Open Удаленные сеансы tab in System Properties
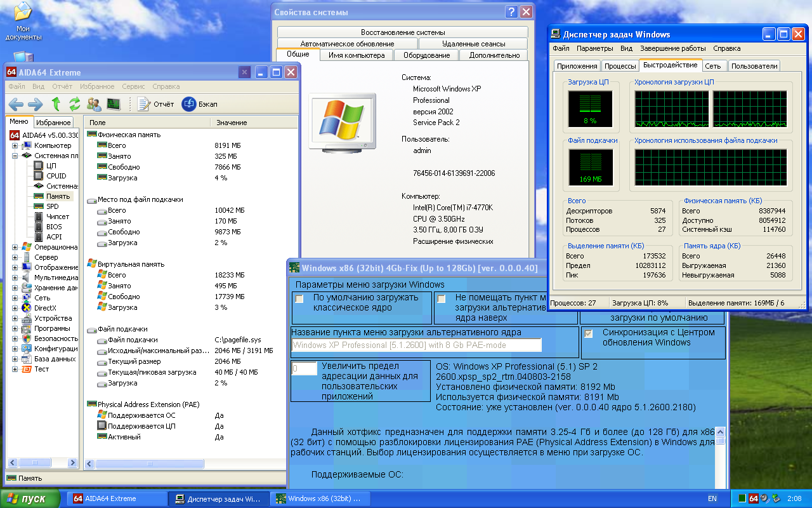This screenshot has width=812, height=508. click(473, 44)
